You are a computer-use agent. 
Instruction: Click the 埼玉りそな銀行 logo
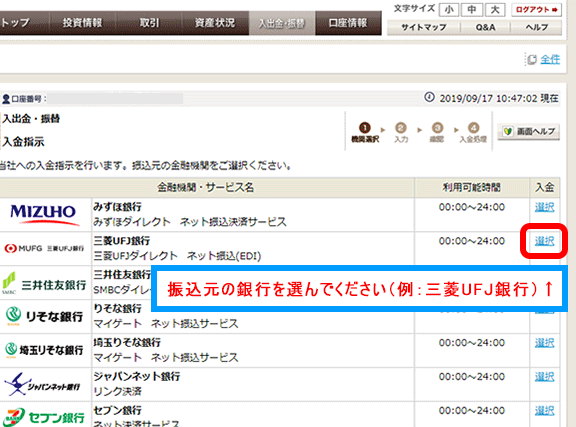tap(44, 350)
